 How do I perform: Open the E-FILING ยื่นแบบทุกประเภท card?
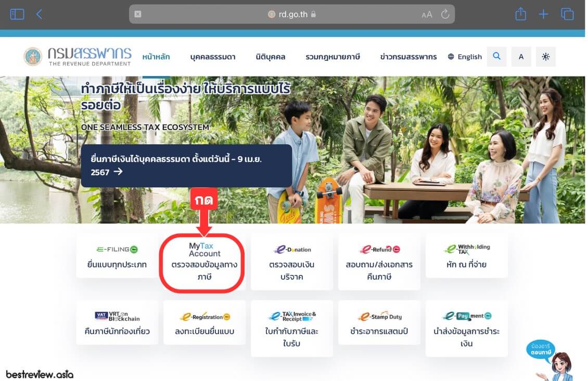(x=117, y=256)
